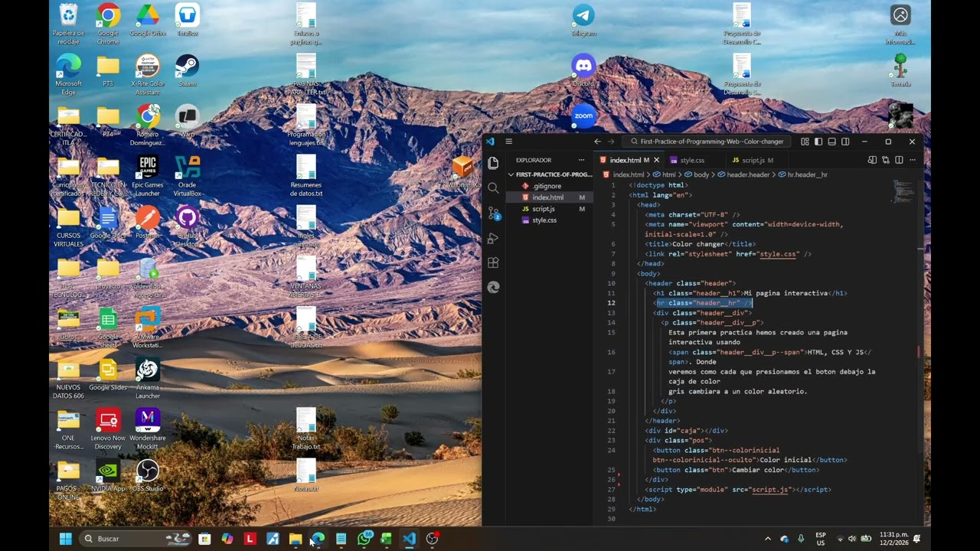
Task: Open the Customize Layout control in title bar
Action: click(x=805, y=142)
